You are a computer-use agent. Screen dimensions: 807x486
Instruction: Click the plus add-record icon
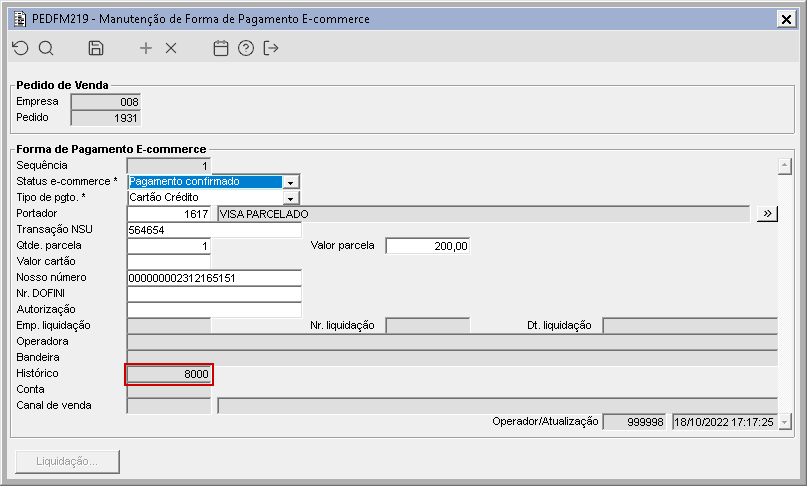click(x=146, y=48)
